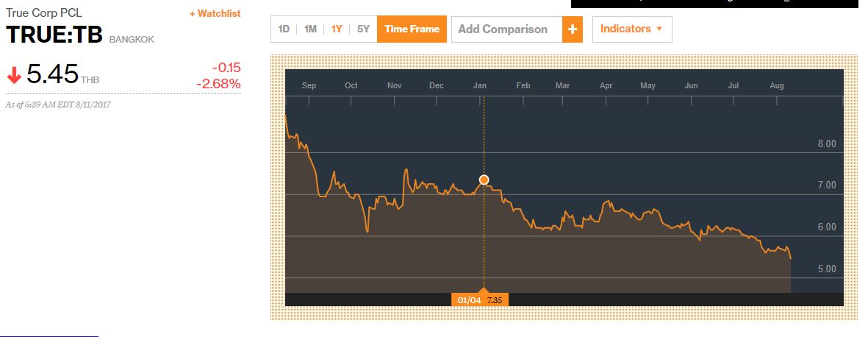Click the white data point circle on chart
The width and height of the screenshot is (868, 337).
[484, 180]
